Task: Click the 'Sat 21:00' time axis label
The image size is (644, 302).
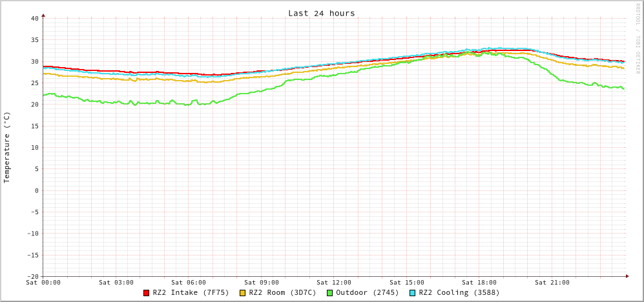Action: click(552, 282)
